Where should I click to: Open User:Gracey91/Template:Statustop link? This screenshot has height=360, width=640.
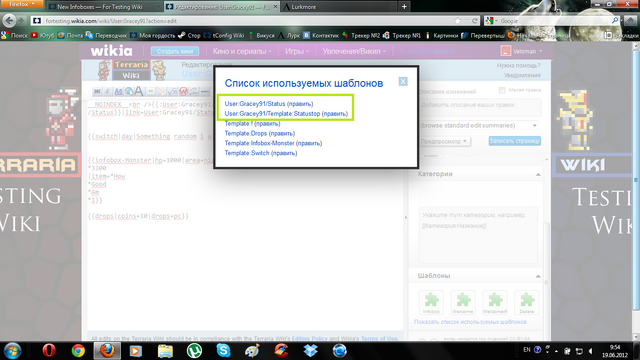tap(272, 113)
